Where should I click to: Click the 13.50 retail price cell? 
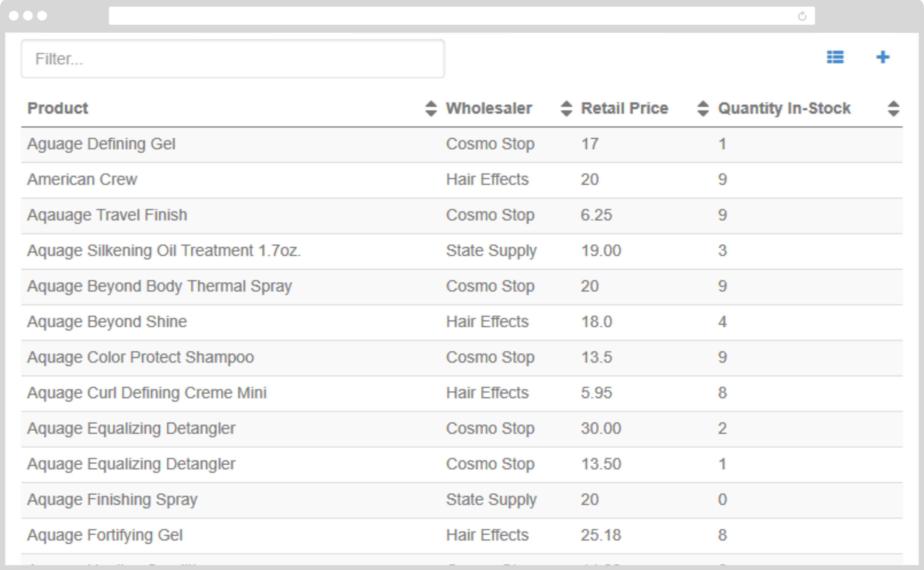tap(601, 464)
